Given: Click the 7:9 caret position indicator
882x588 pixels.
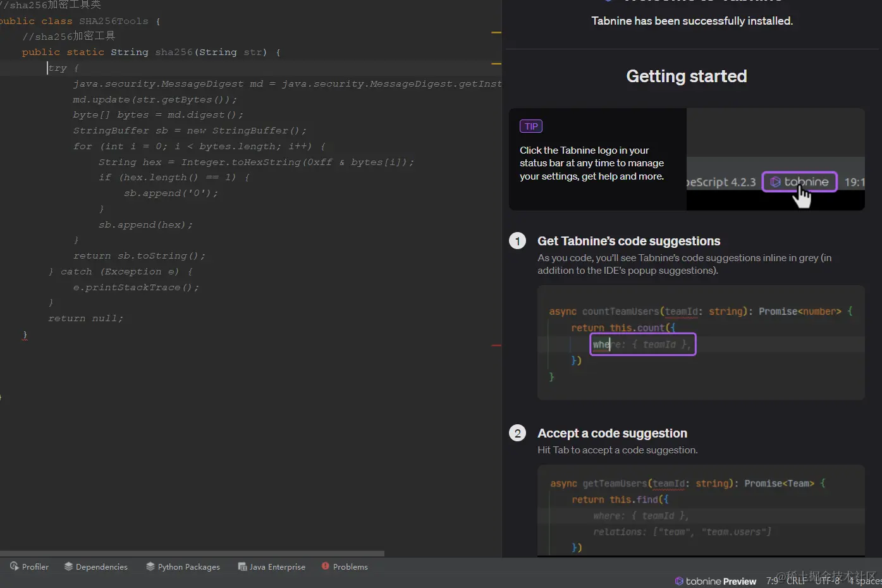Looking at the screenshot, I should (x=772, y=580).
